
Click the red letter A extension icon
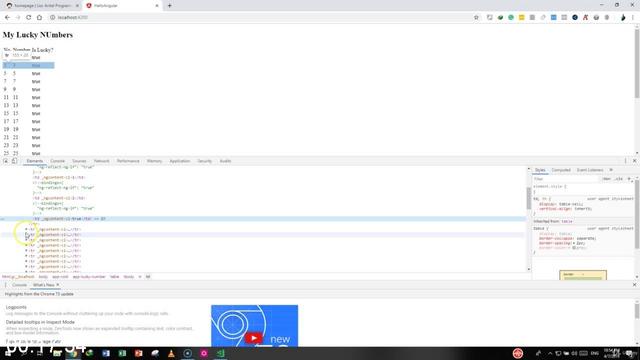(585, 18)
